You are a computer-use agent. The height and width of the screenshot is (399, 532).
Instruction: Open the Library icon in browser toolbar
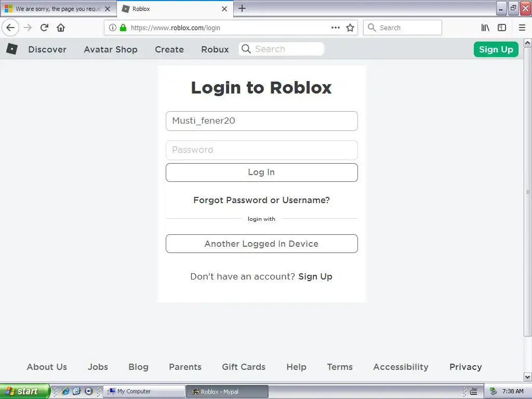(485, 28)
